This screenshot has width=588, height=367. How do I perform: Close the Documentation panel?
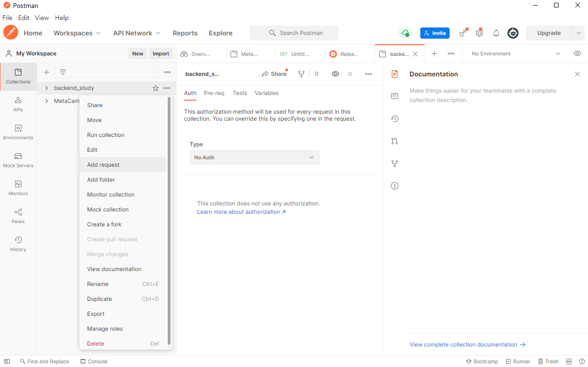click(x=577, y=74)
